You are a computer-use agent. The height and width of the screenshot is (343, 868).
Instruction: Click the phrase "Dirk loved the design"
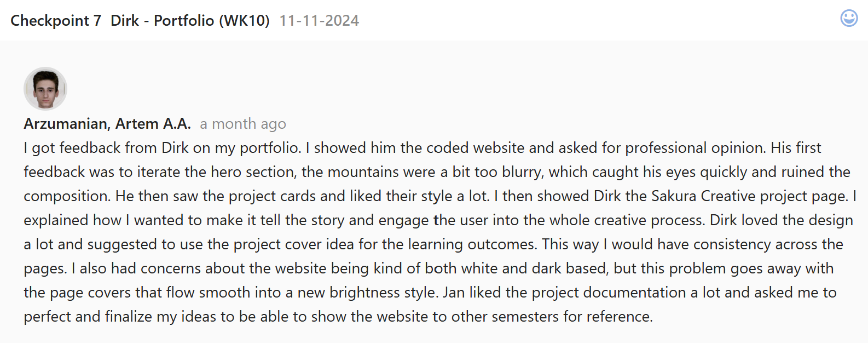point(781,220)
